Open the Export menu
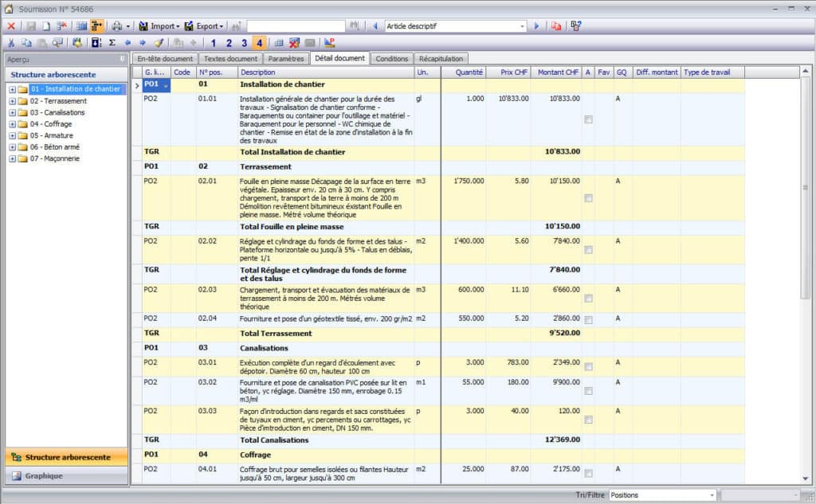This screenshot has height=504, width=816. 204,26
